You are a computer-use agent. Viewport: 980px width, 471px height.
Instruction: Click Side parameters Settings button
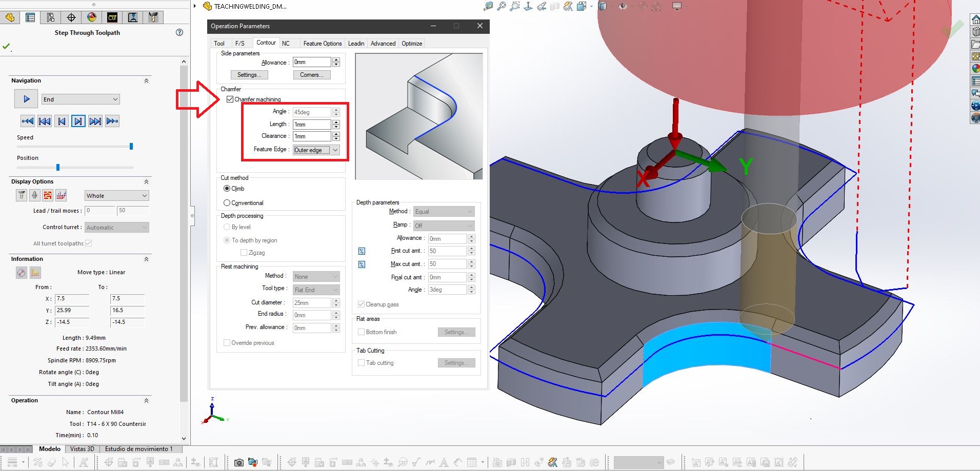(249, 75)
